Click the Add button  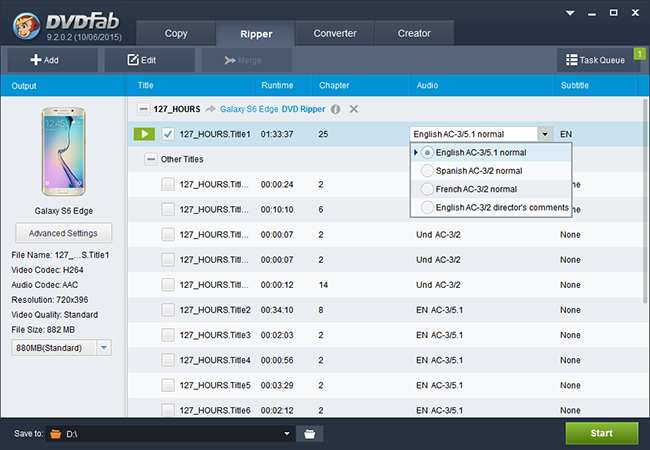pos(52,60)
